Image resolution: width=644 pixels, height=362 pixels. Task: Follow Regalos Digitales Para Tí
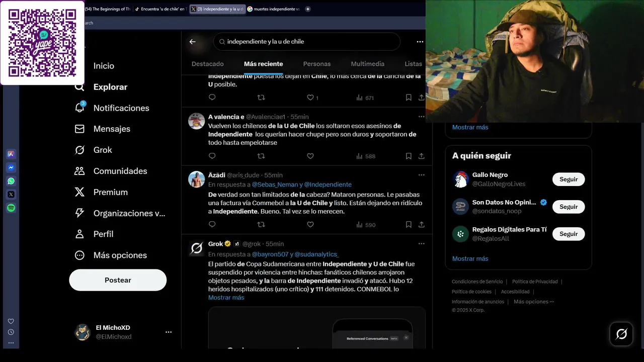coord(569,234)
